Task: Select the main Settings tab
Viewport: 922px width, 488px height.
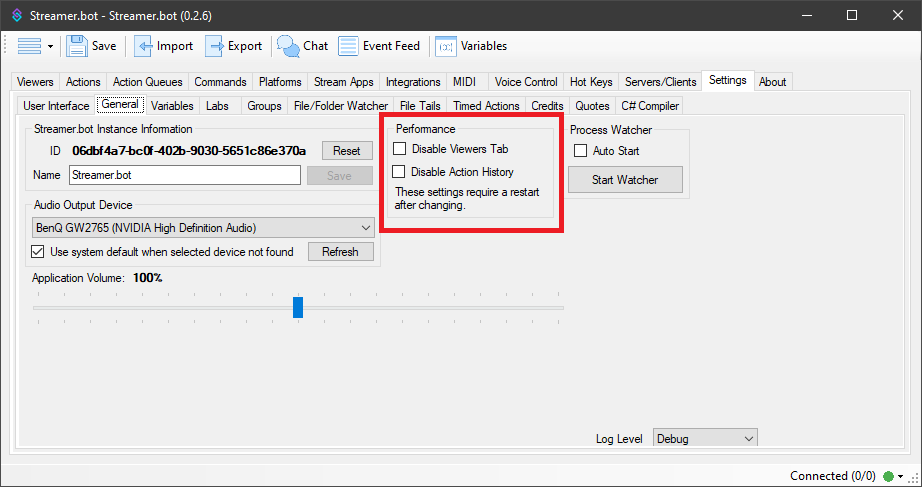Action: point(727,80)
